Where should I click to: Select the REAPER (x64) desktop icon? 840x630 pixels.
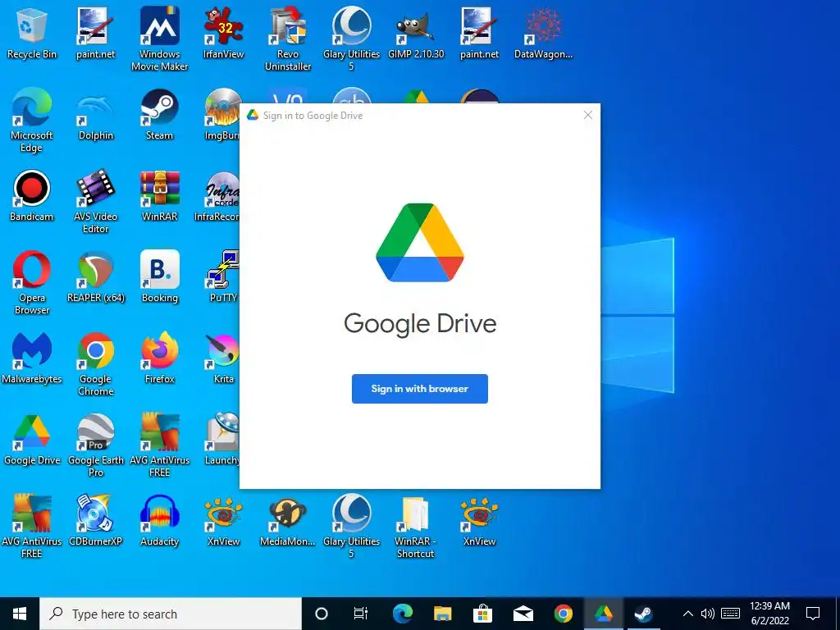point(95,277)
